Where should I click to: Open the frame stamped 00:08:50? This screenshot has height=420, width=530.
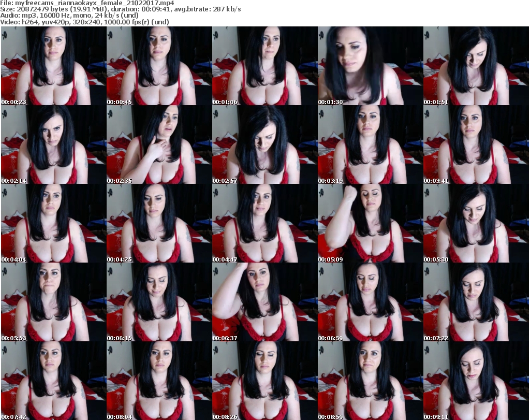tap(371, 381)
